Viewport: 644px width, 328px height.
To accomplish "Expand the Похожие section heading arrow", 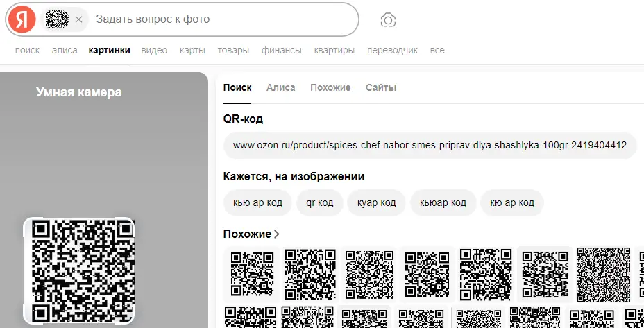I will 277,234.
